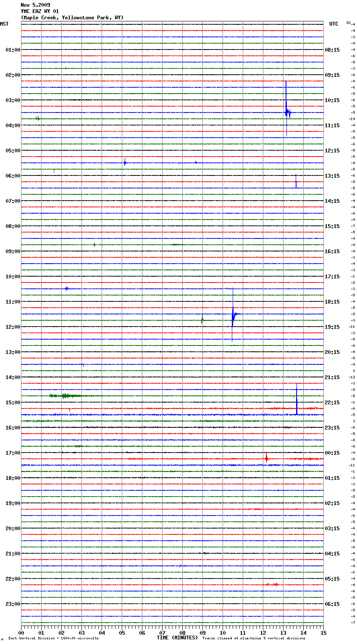Select the '08:00' MST time label

pos(13,226)
